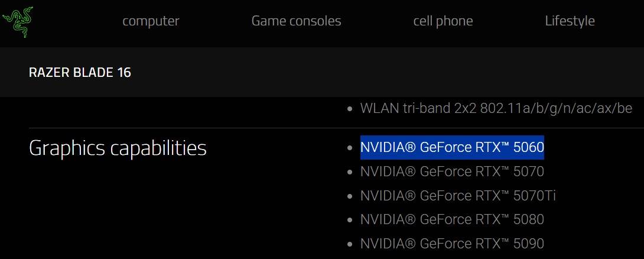Click the bullet beside RTX 5060

(x=350, y=148)
